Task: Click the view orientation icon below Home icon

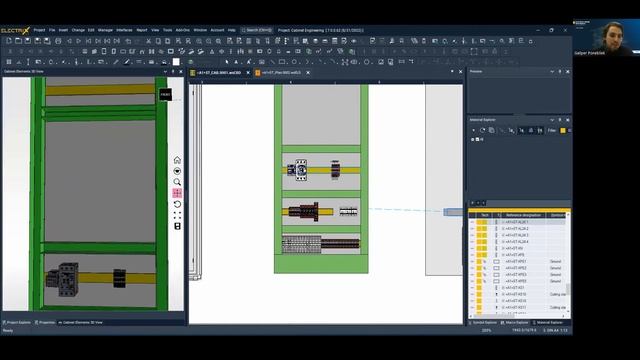Action: pos(177,171)
